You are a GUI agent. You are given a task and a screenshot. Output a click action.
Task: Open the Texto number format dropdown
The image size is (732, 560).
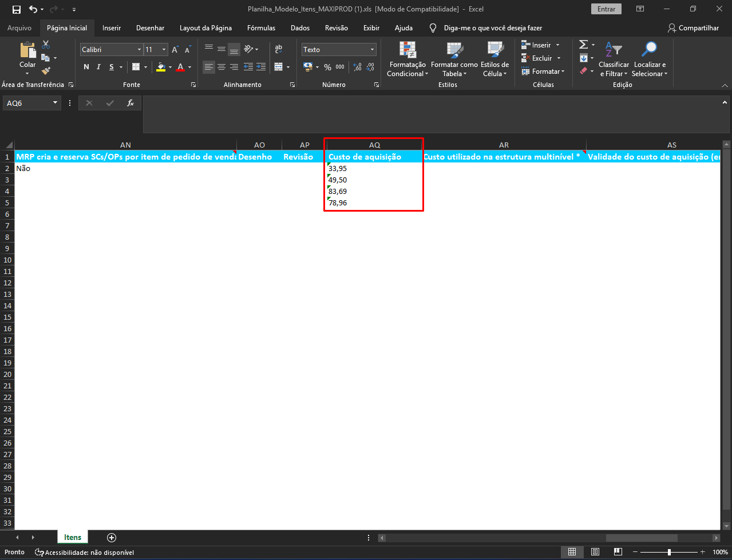372,50
